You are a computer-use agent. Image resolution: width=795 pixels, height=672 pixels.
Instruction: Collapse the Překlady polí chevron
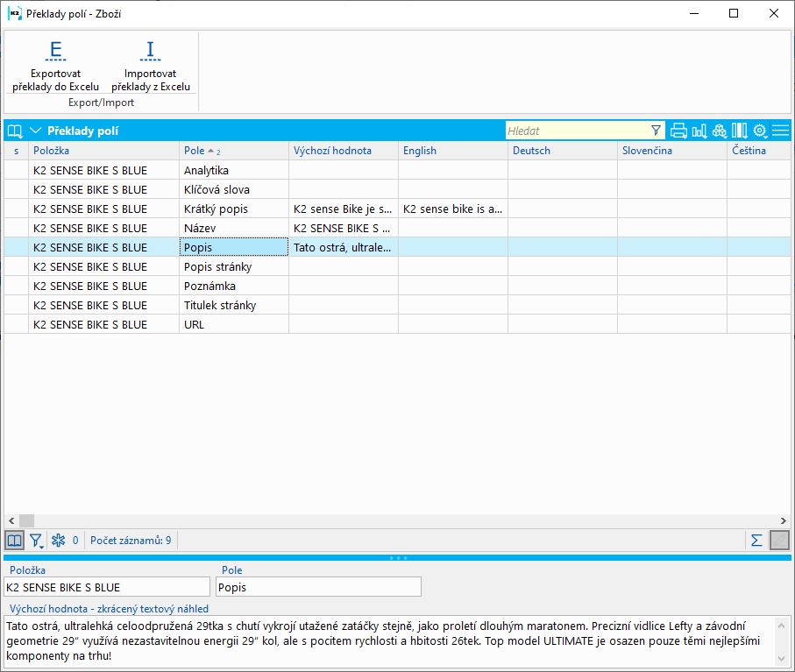tap(35, 131)
